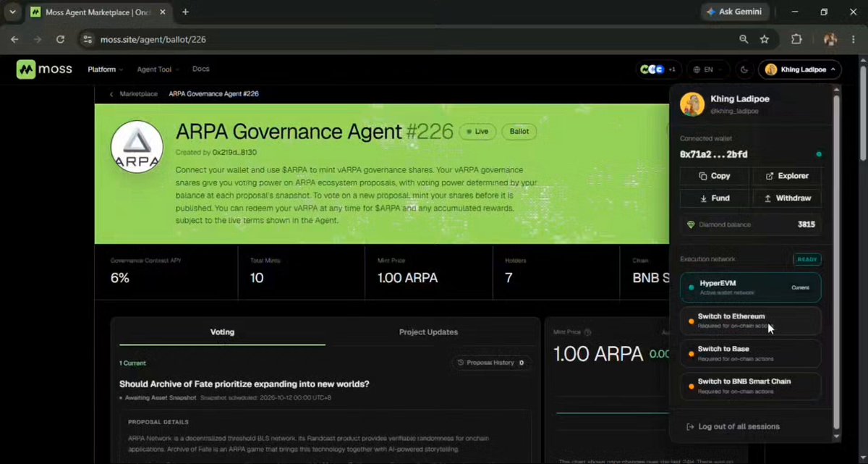868x464 pixels.
Task: Open the browser Extensions puzzle icon
Action: (x=796, y=39)
